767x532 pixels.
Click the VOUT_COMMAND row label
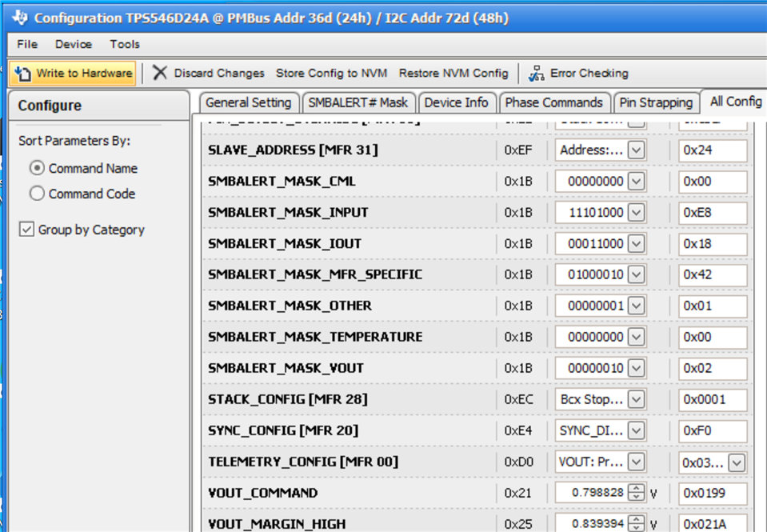tap(262, 493)
